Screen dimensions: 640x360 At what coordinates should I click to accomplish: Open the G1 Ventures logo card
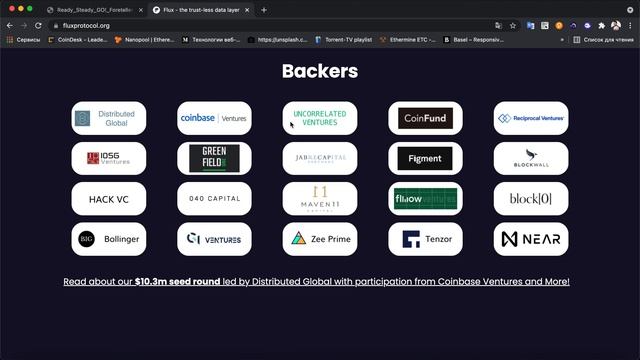214,239
